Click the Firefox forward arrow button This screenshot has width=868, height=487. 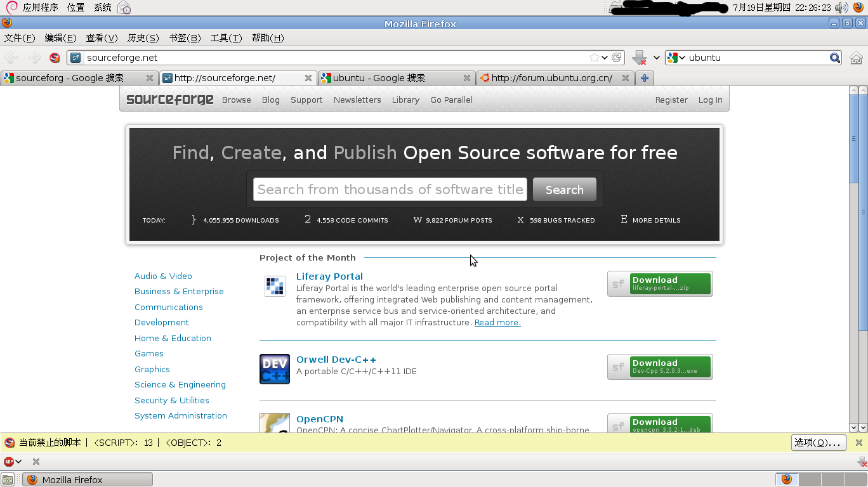[x=34, y=58]
